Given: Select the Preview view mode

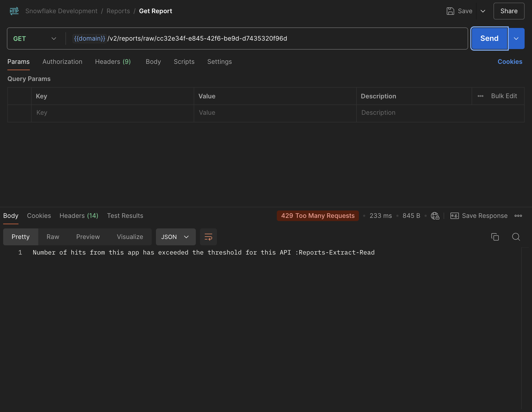Looking at the screenshot, I should pos(88,237).
